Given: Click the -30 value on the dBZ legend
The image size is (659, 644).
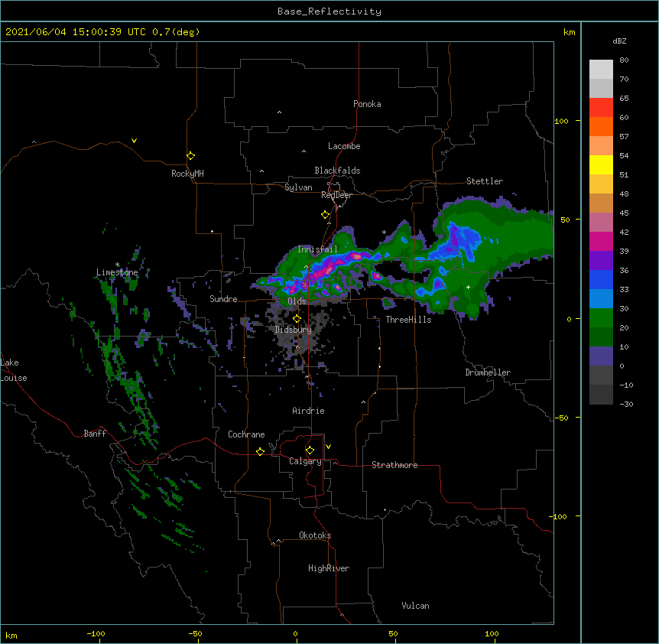Looking at the screenshot, I should click(626, 404).
